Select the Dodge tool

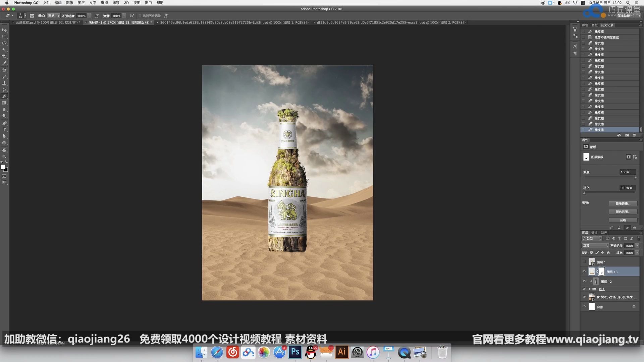(4, 116)
